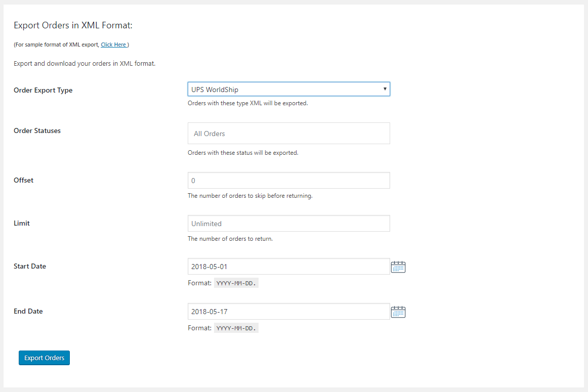
Task: Open the Order Statuses selector showing All Orders
Action: [x=288, y=133]
